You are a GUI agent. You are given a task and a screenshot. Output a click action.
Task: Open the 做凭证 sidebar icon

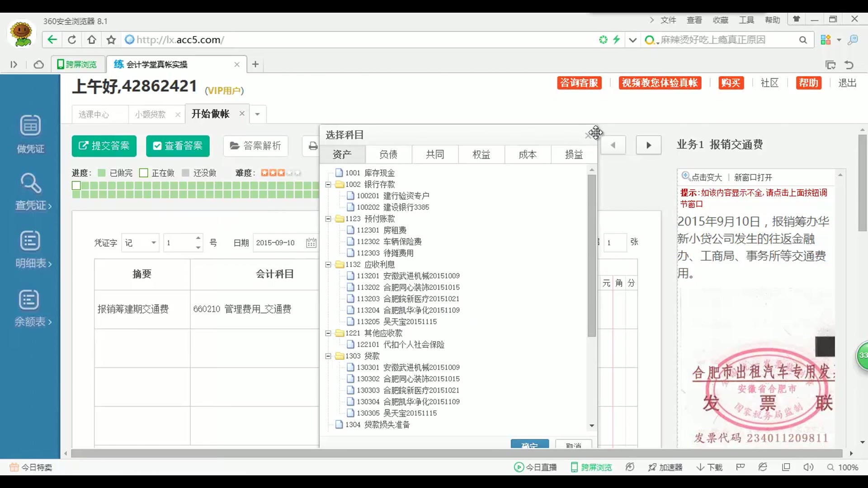coord(30,125)
